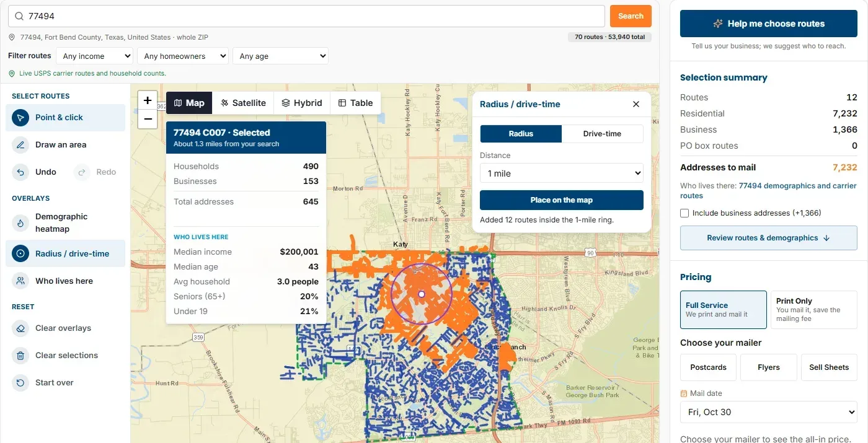
Task: Choose Print Only pricing option
Action: 813,310
